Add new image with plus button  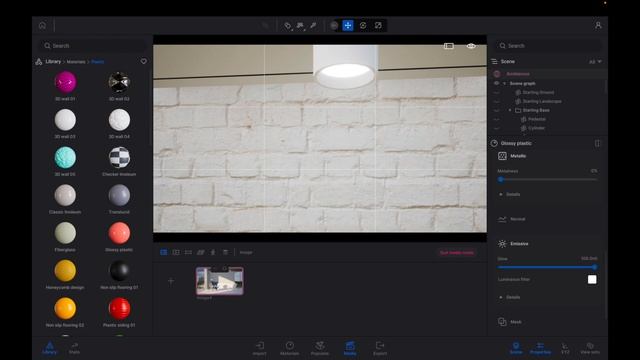(171, 281)
